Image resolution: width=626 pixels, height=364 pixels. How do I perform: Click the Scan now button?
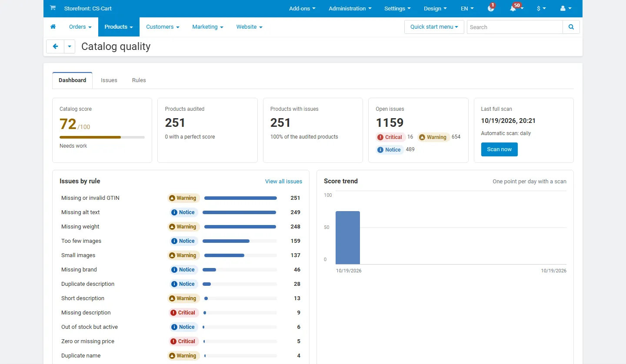click(x=499, y=149)
